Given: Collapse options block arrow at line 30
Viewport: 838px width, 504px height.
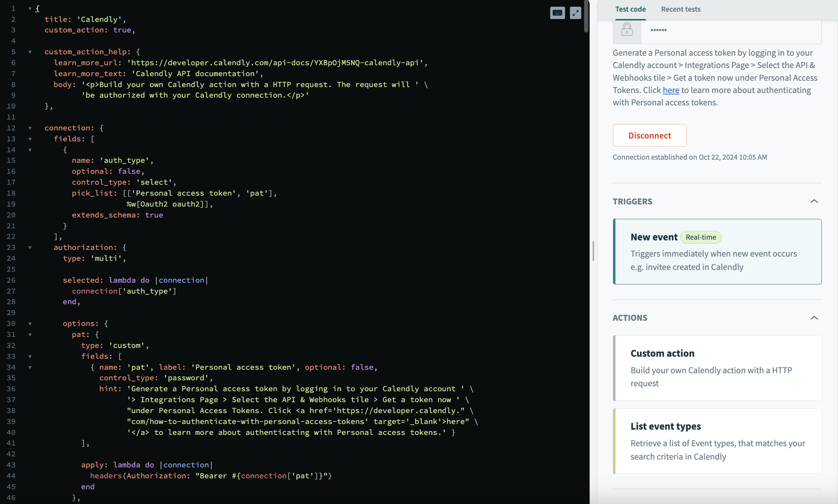Looking at the screenshot, I should point(30,324).
